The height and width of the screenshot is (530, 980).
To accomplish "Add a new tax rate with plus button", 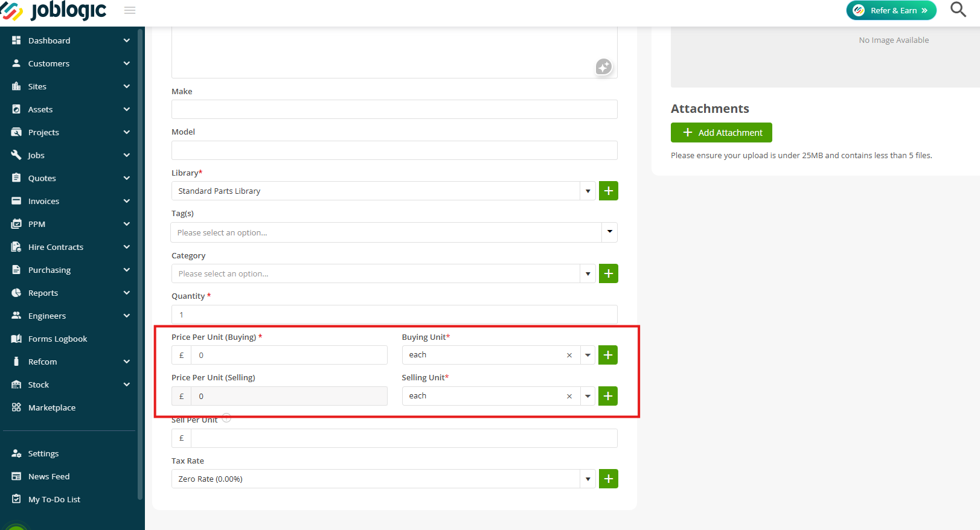I will [x=609, y=479].
